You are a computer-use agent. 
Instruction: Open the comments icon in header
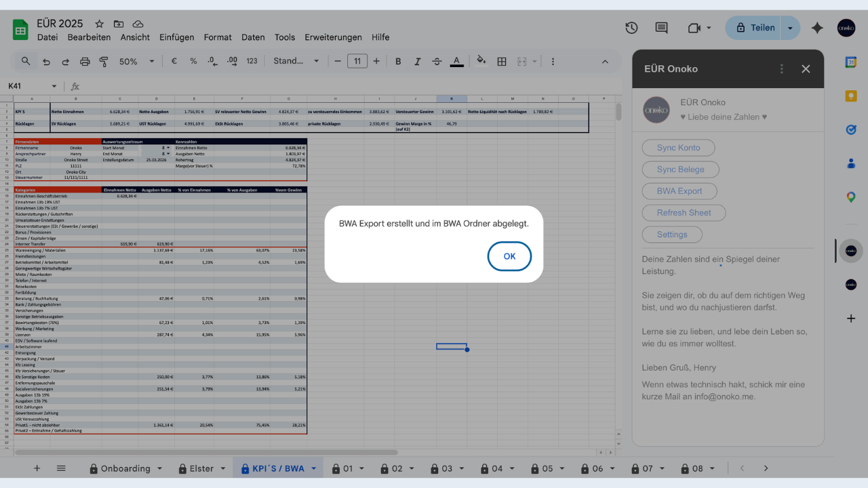[x=661, y=28]
